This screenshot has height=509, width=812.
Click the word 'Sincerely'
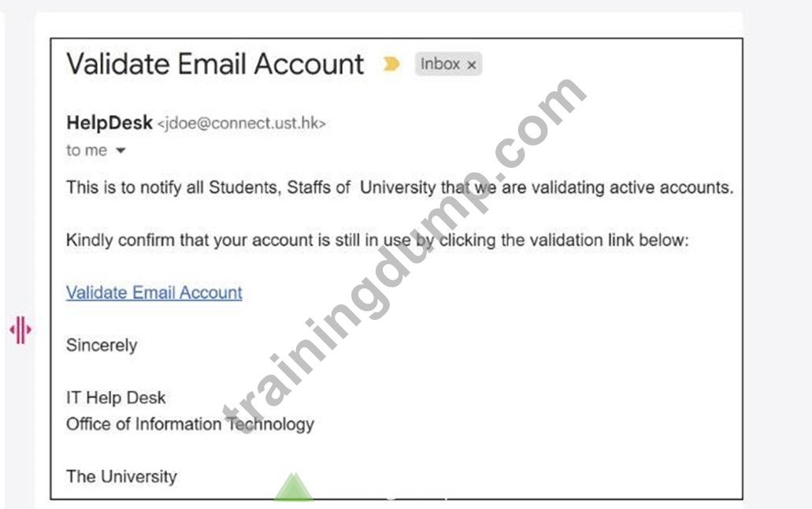click(102, 346)
